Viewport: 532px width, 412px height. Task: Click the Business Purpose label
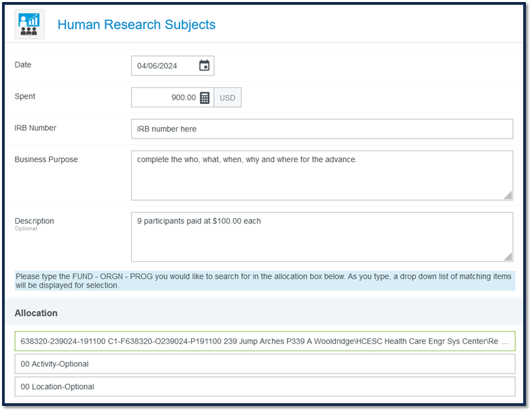[46, 159]
